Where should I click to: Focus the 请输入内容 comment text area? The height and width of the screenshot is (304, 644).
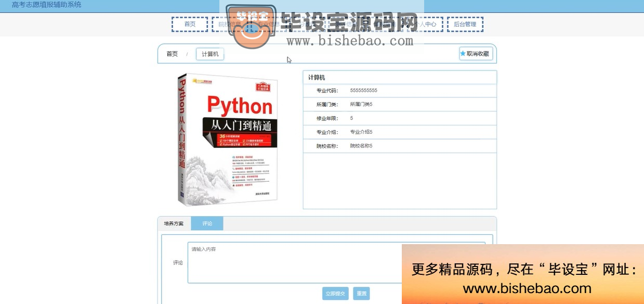(x=336, y=262)
